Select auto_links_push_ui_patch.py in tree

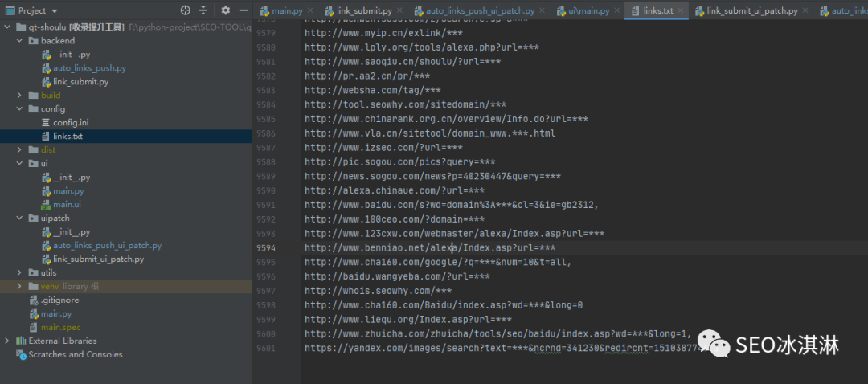(108, 245)
